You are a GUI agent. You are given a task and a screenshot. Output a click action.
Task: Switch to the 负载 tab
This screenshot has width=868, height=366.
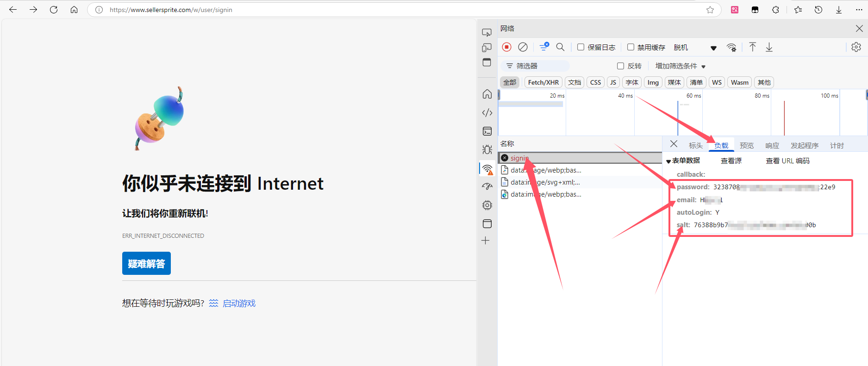[721, 145]
